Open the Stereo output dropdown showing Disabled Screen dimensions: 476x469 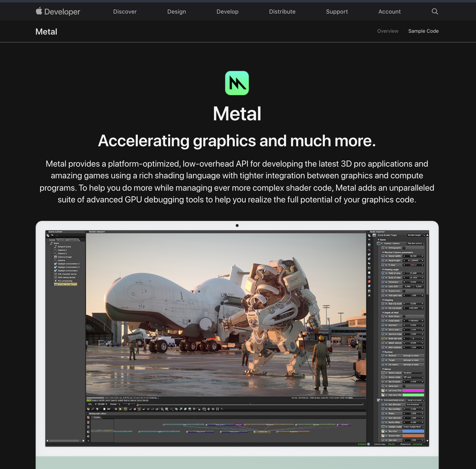[413, 373]
